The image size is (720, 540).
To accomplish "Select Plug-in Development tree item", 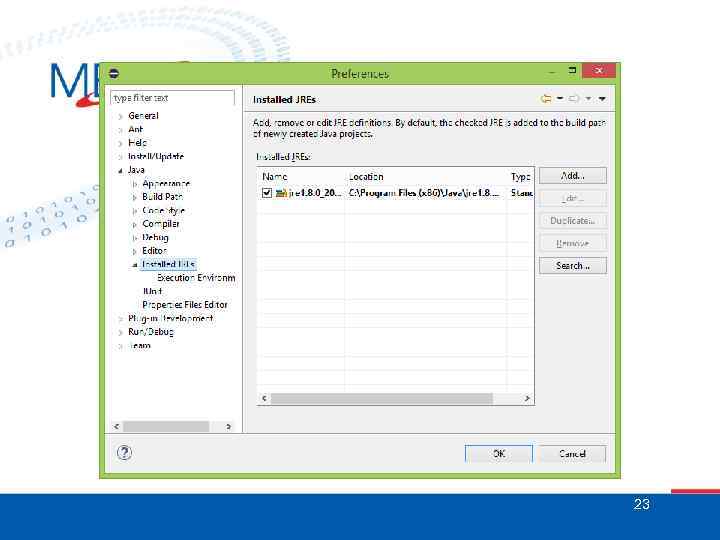I will (x=170, y=318).
